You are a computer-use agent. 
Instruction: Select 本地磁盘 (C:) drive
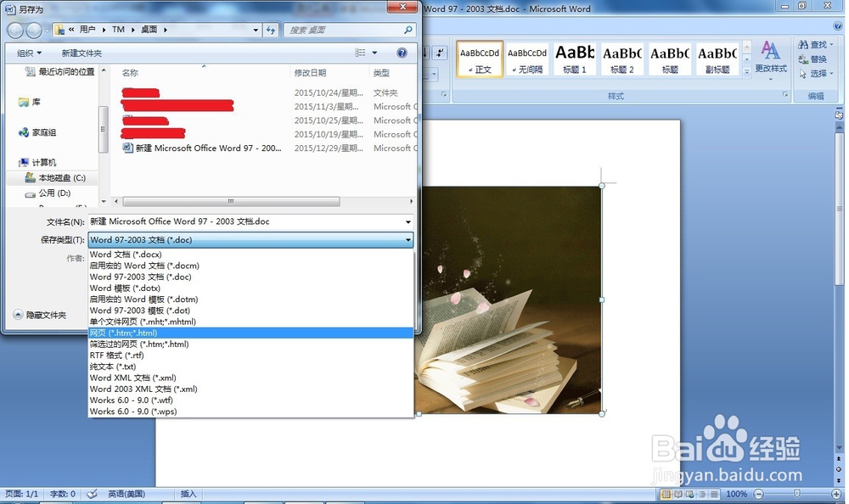[54, 177]
